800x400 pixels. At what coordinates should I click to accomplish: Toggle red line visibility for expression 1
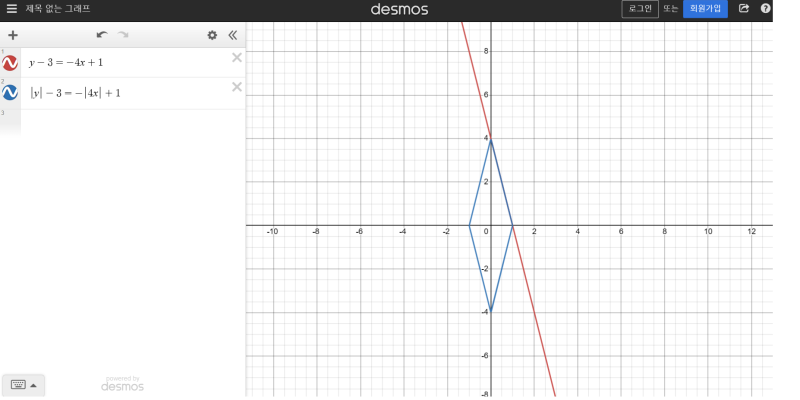(x=10, y=63)
